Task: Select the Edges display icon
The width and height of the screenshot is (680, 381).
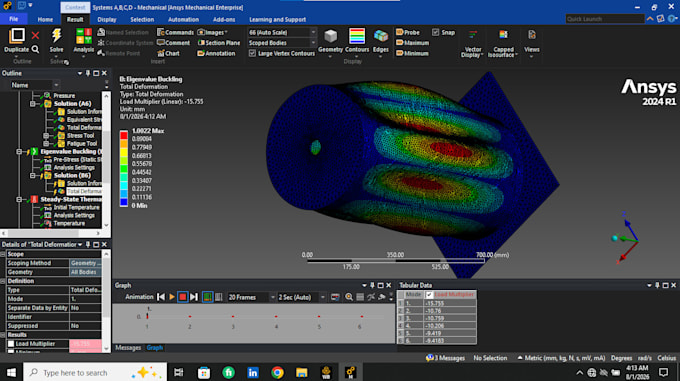Action: point(381,36)
